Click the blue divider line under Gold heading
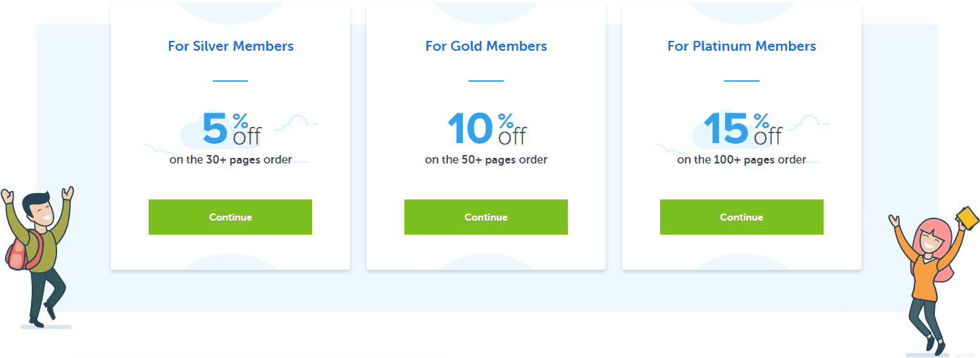 click(x=486, y=81)
